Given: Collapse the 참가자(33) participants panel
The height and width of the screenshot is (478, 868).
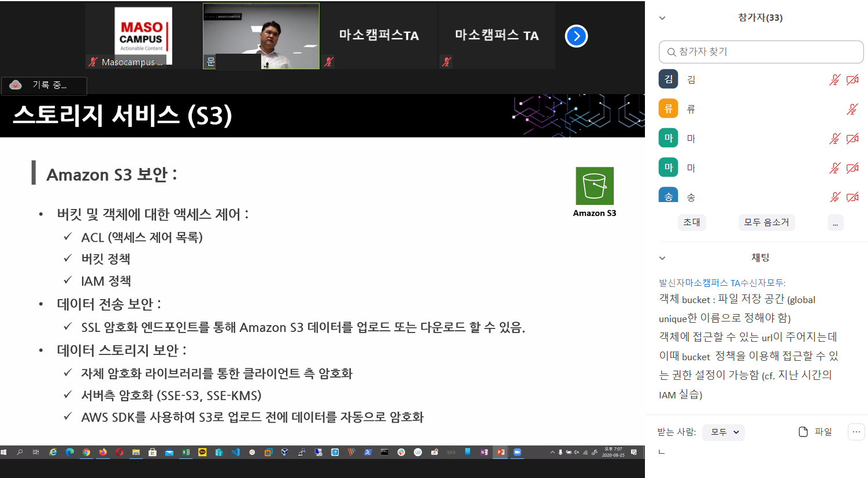Looking at the screenshot, I should pyautogui.click(x=662, y=18).
